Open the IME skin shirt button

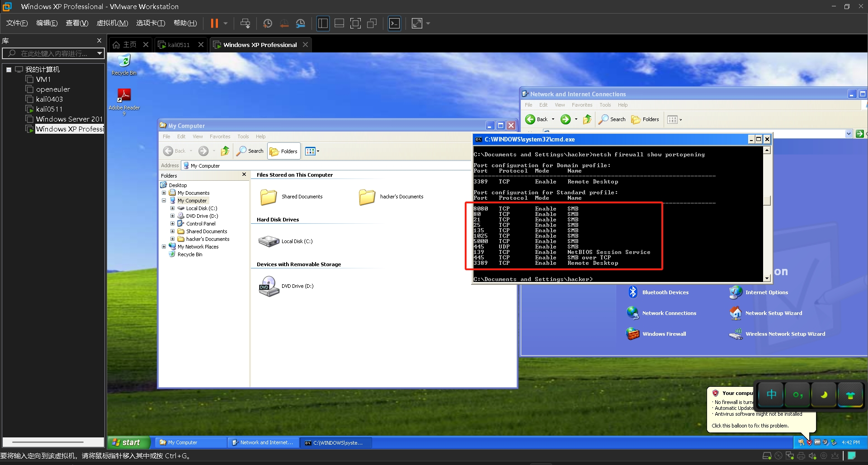(x=850, y=395)
